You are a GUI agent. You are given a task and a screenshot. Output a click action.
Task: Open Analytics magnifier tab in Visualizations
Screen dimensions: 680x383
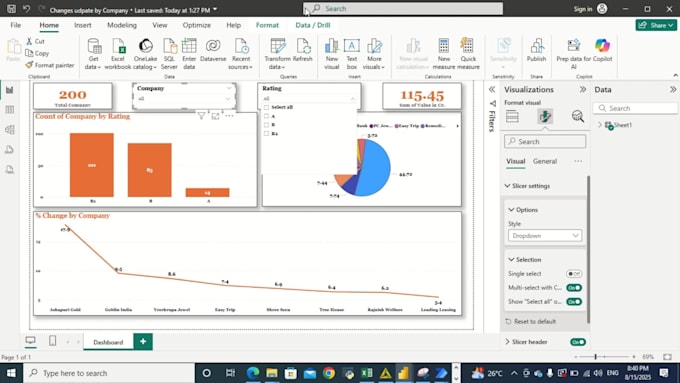pos(577,116)
